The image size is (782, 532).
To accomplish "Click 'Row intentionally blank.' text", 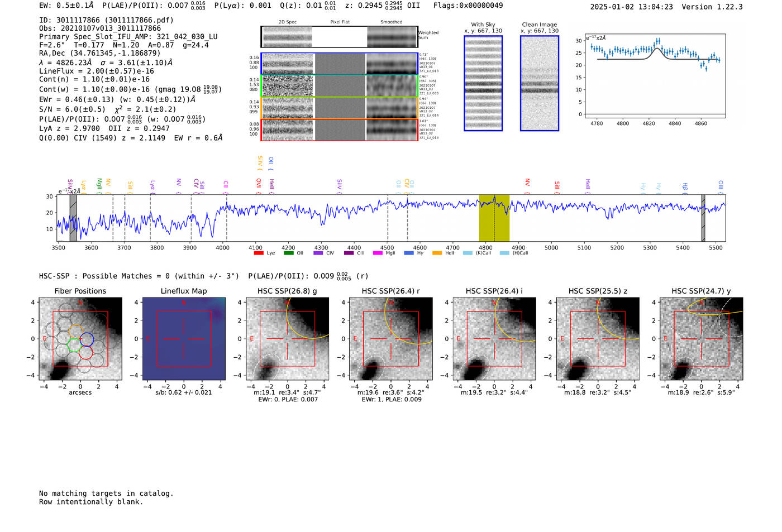I will point(91,502).
